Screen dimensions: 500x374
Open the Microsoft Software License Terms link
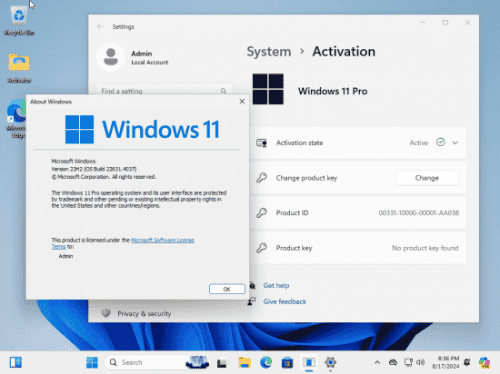[x=124, y=243]
